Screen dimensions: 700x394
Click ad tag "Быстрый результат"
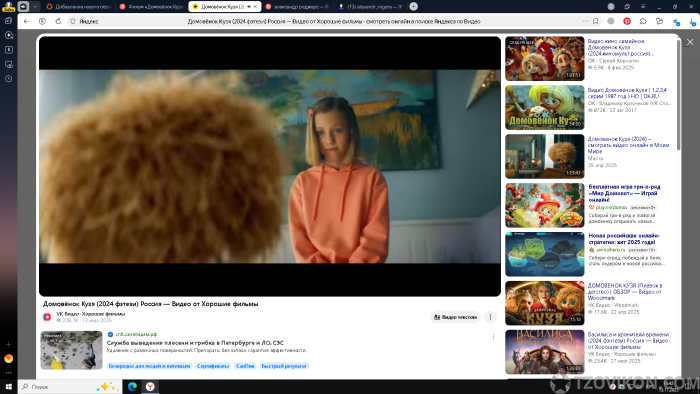284,366
